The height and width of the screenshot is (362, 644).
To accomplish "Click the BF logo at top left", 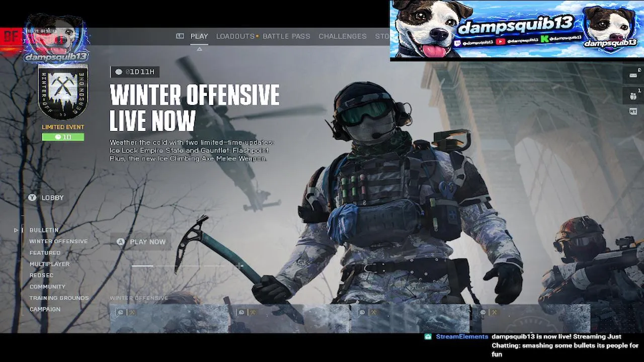I will [x=10, y=36].
